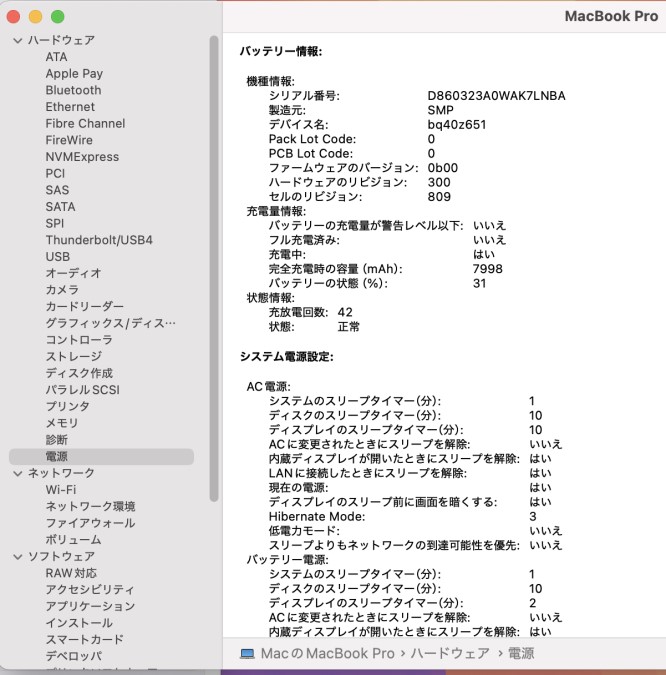Image resolution: width=666 pixels, height=675 pixels.
Task: Open ファイアウォール in the sidebar
Action: tap(90, 523)
